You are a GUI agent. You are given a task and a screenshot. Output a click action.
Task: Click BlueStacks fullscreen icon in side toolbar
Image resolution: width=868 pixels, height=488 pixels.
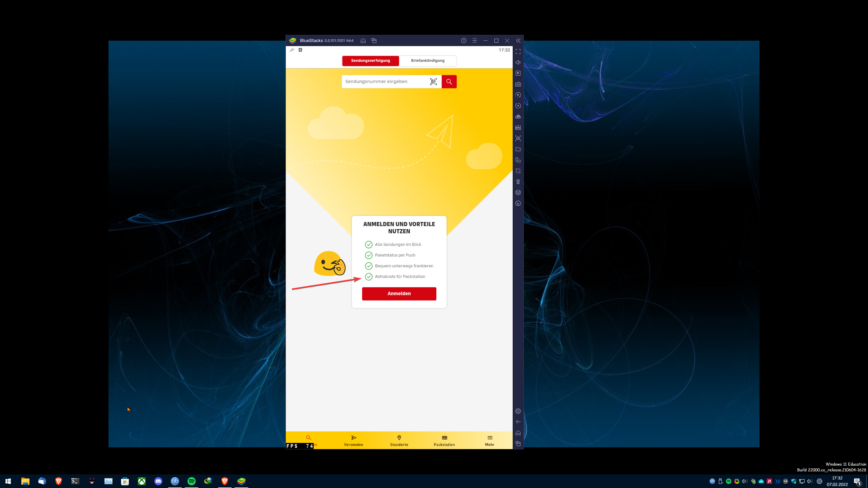coord(518,52)
